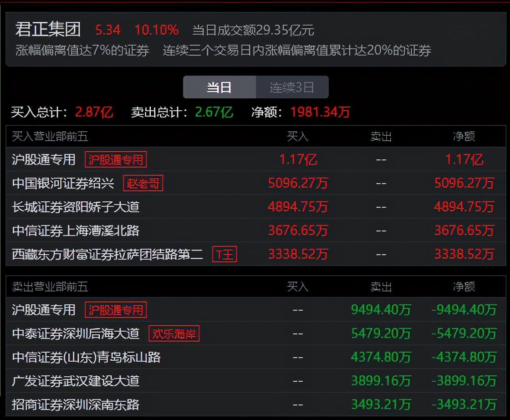Click the red 沪股通专用 tag in buy list
The image size is (510, 420).
click(116, 160)
